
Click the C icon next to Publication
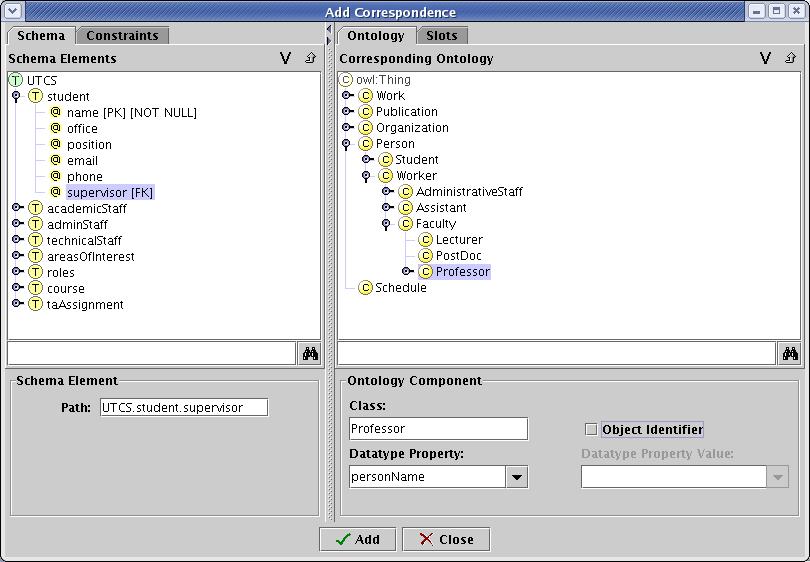[365, 112]
